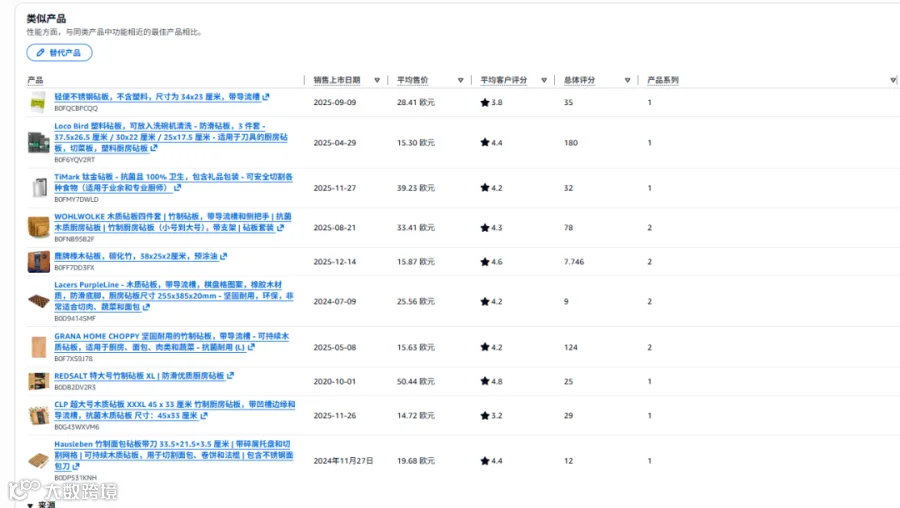
Task: Expand the 来源 section triangle
Action: point(30,505)
